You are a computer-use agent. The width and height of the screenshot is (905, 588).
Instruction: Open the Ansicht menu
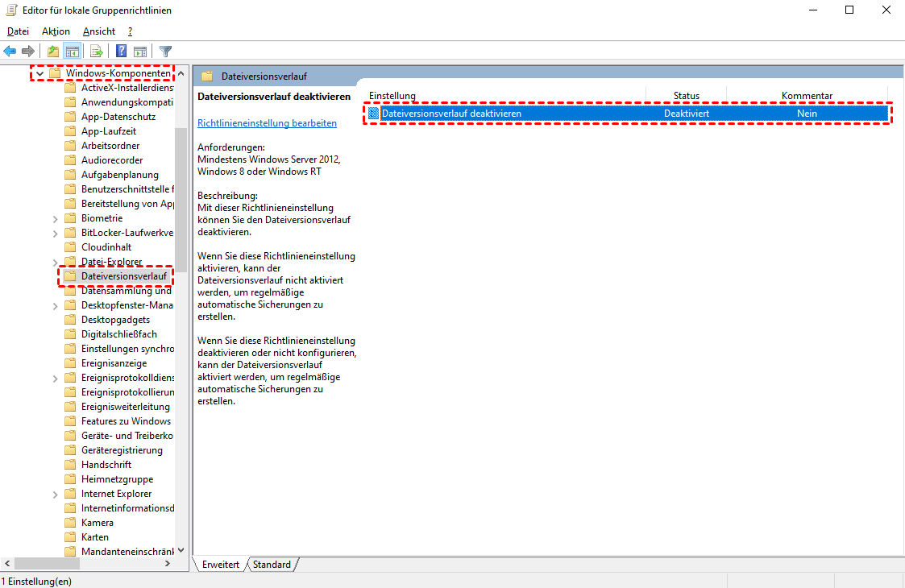coord(99,31)
